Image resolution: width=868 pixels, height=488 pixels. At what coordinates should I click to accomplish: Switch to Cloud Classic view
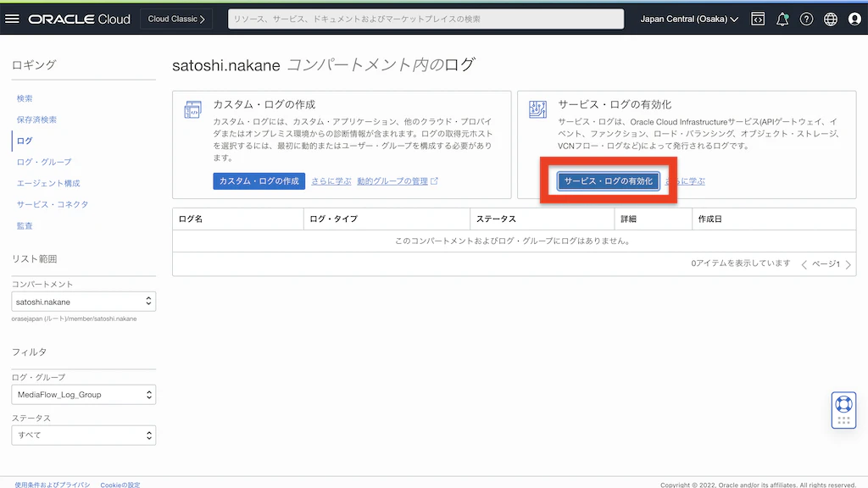pos(176,19)
